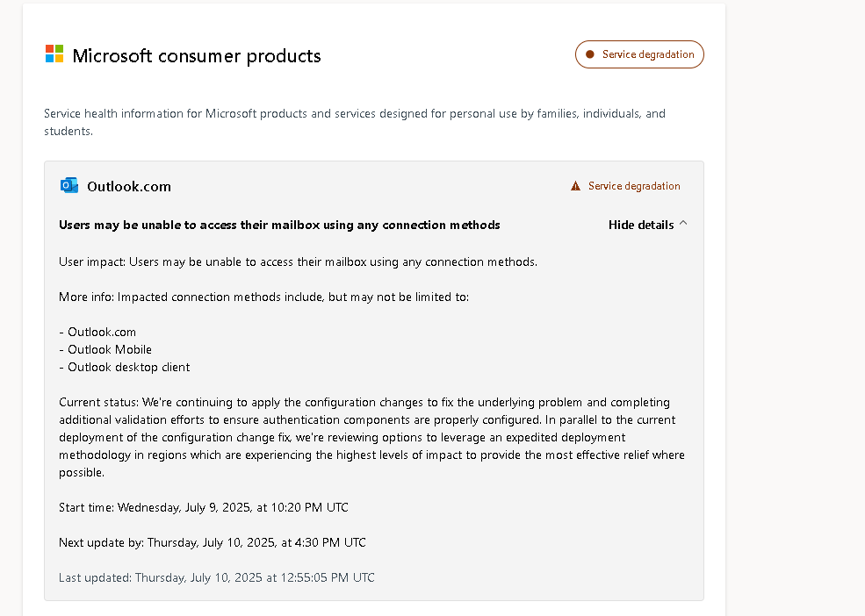This screenshot has height=616, width=865.
Task: Collapse details using the chevron arrow
Action: [x=683, y=224]
